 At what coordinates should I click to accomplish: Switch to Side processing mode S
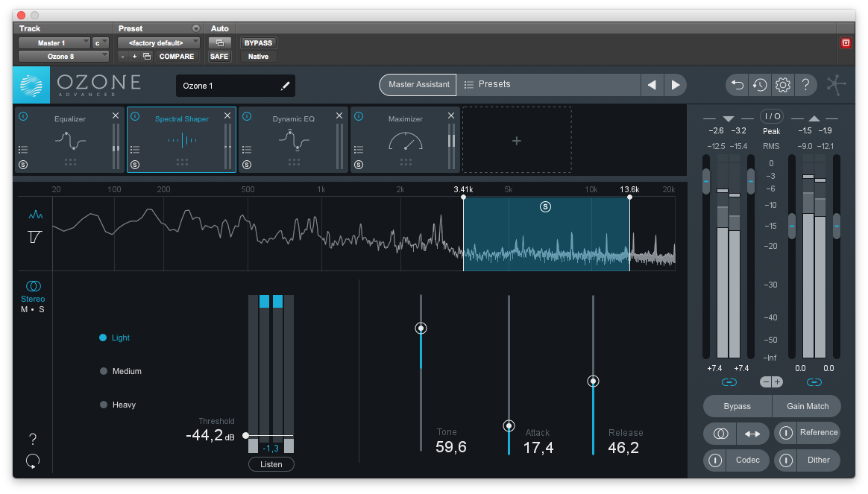(x=42, y=309)
